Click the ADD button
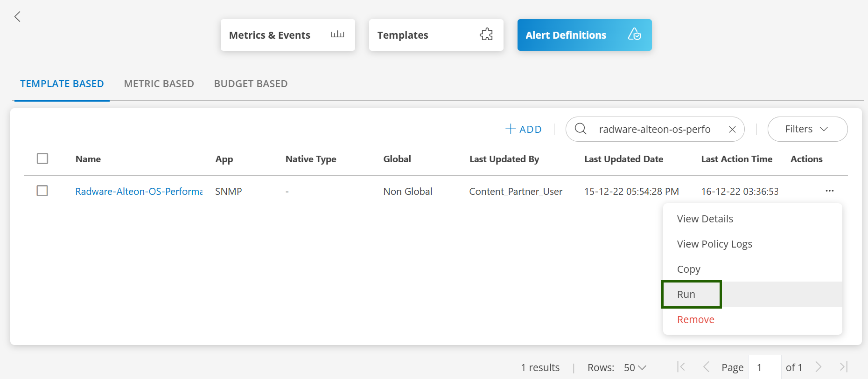Image resolution: width=868 pixels, height=379 pixels. coord(524,129)
